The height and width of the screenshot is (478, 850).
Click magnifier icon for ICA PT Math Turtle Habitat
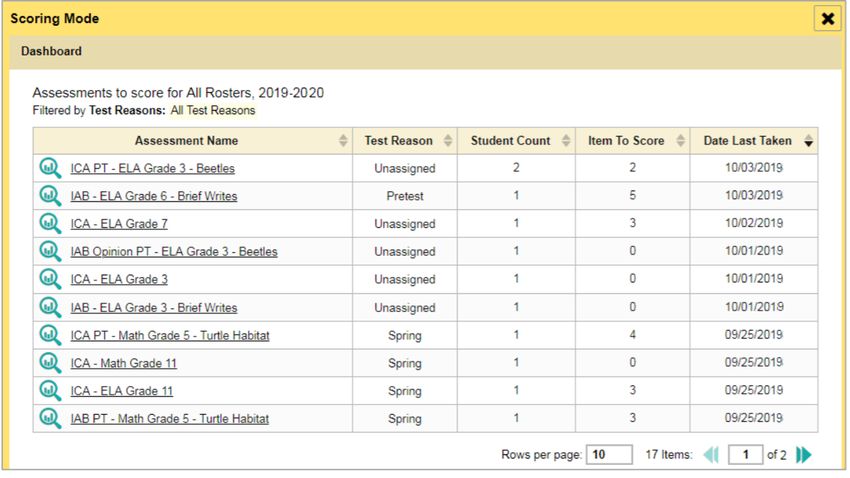(x=50, y=335)
